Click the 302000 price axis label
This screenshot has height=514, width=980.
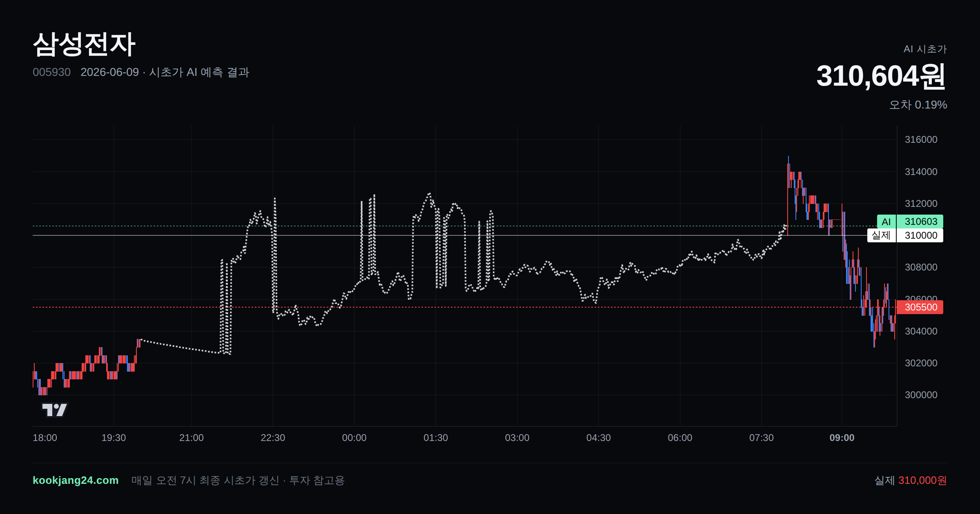click(921, 363)
